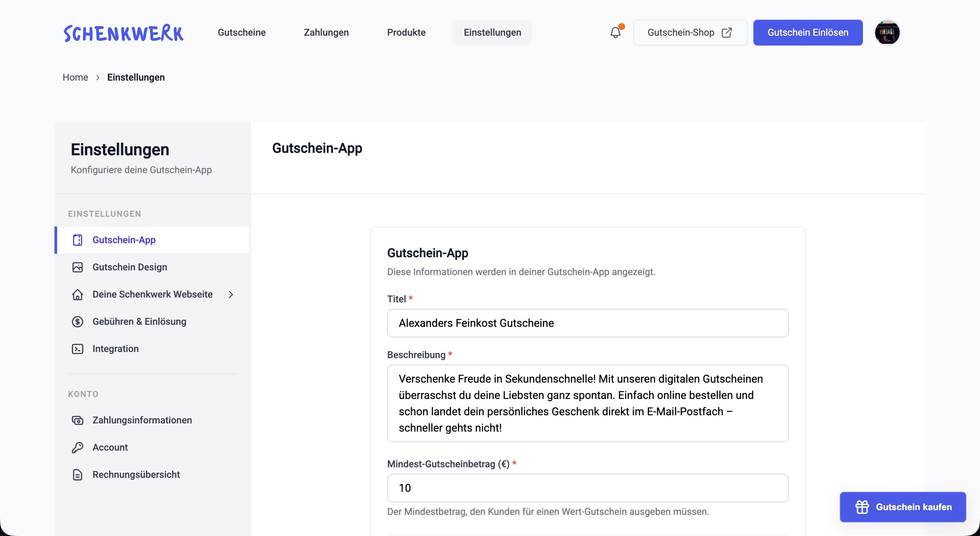
Task: Click the dollar icon beside Gebühren & Einlösung
Action: (78, 322)
